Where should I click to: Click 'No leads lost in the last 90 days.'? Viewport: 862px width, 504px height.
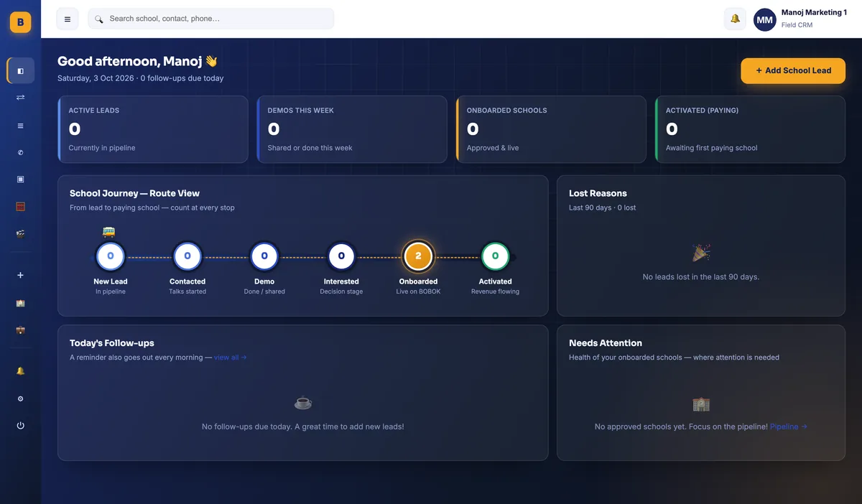point(701,277)
